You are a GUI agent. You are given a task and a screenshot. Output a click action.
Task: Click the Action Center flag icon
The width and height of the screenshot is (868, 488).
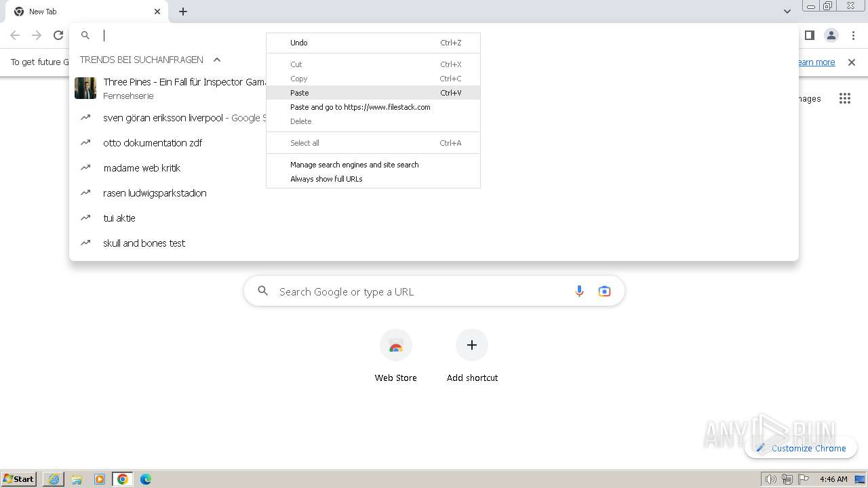tap(804, 479)
